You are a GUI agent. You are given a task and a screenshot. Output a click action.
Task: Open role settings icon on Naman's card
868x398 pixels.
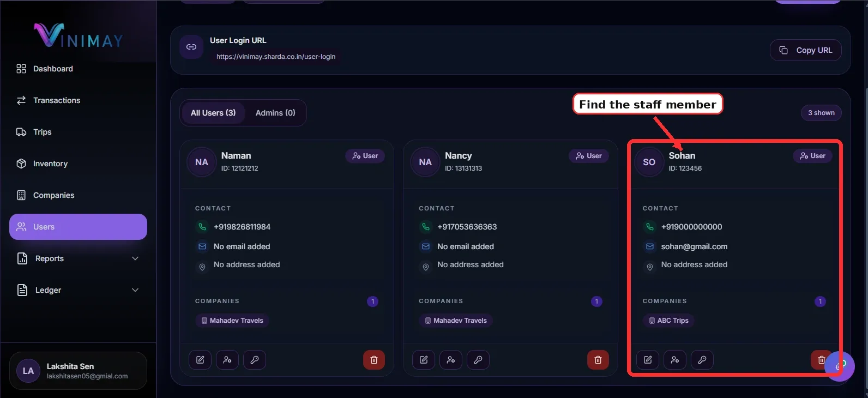[x=227, y=360]
